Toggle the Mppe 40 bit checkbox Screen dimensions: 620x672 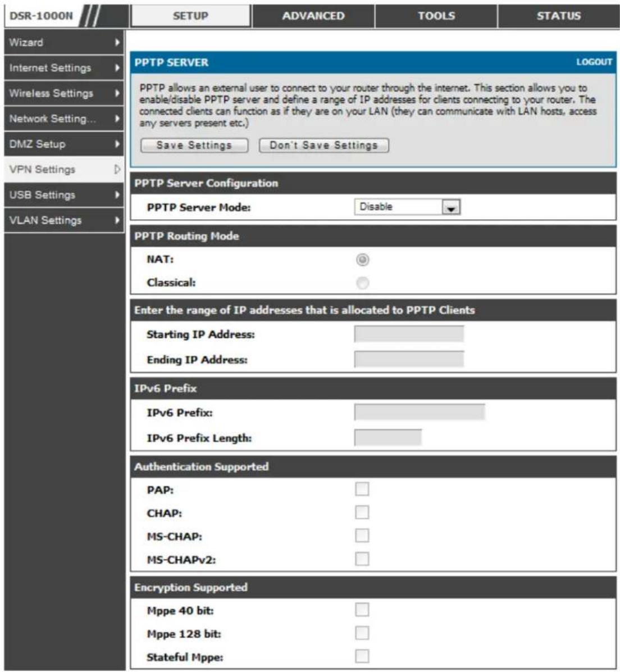362,610
